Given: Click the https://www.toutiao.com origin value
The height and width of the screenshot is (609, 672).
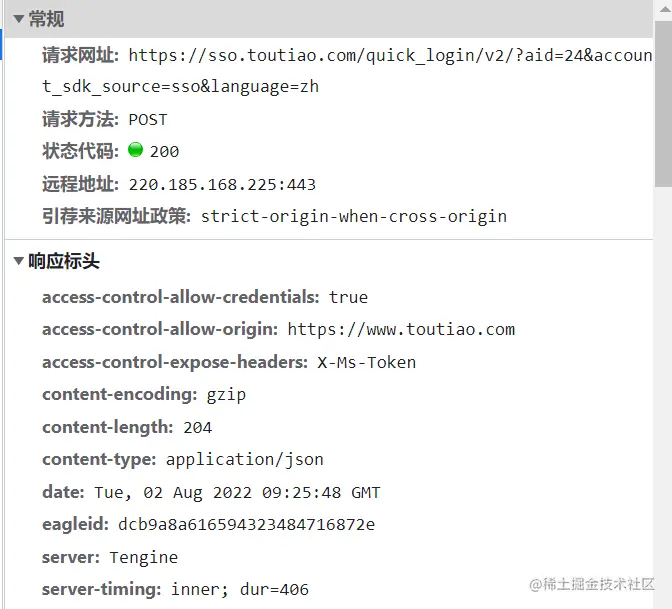Looking at the screenshot, I should point(401,330).
